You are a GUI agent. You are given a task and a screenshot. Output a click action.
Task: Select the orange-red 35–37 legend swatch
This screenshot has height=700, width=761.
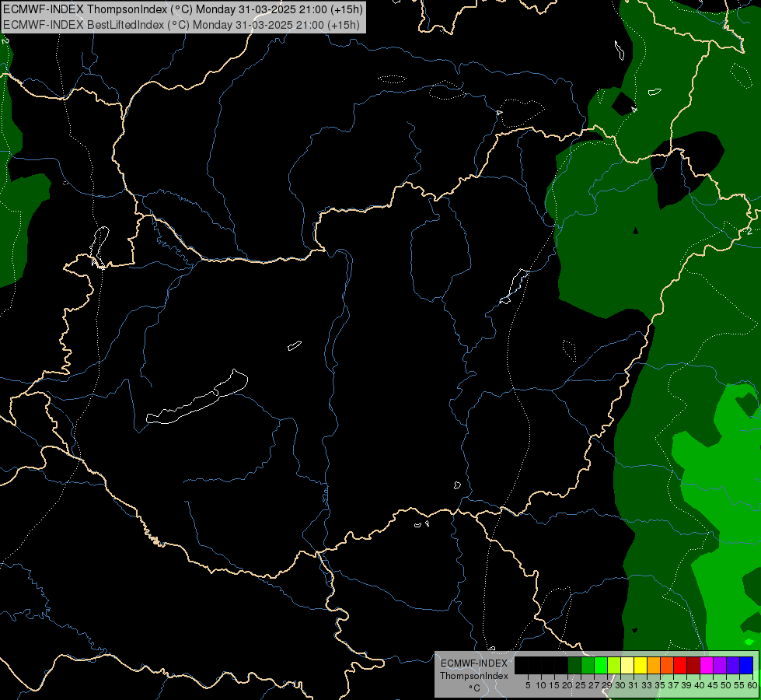coord(667,665)
